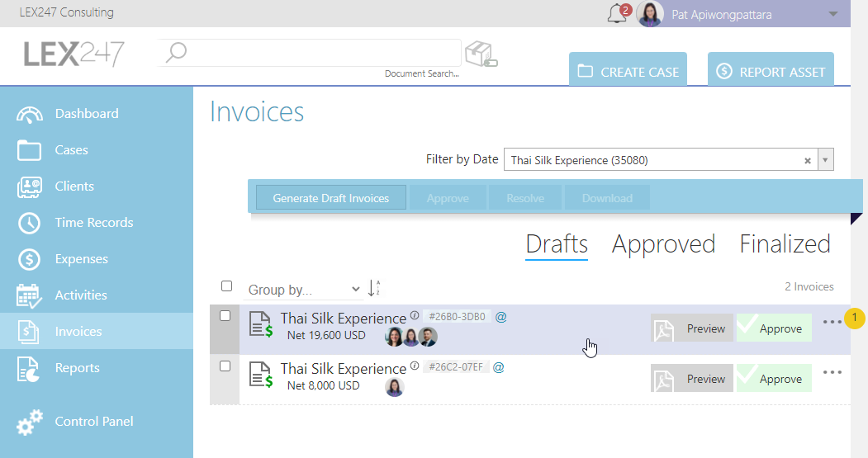Click the "2 Invoices" count text
Viewport: 868px width, 458px height.
pyautogui.click(x=809, y=286)
